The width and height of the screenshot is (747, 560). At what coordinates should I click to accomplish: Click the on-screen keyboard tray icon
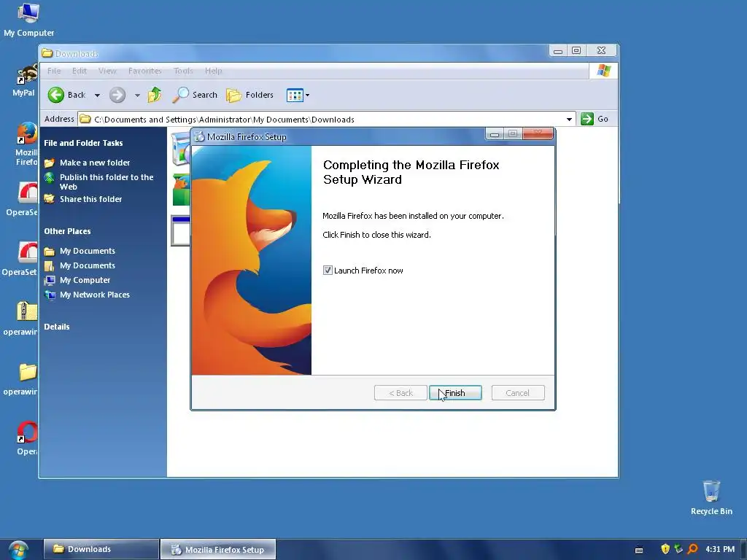(x=639, y=550)
